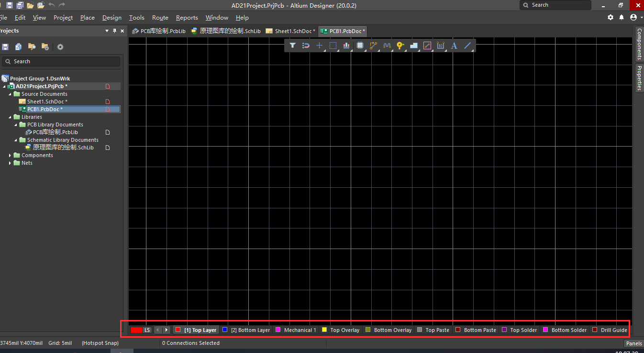Show project differences folder-magnifier icon
This screenshot has height=353, width=644.
[x=32, y=47]
